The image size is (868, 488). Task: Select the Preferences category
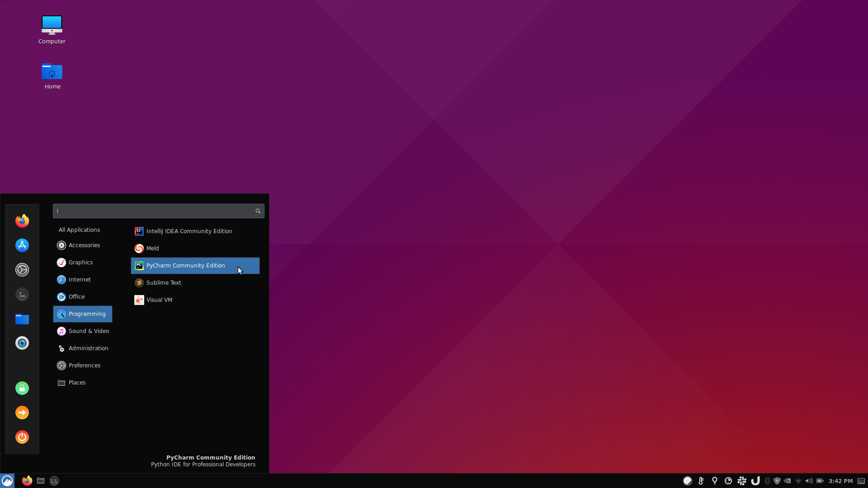click(83, 365)
